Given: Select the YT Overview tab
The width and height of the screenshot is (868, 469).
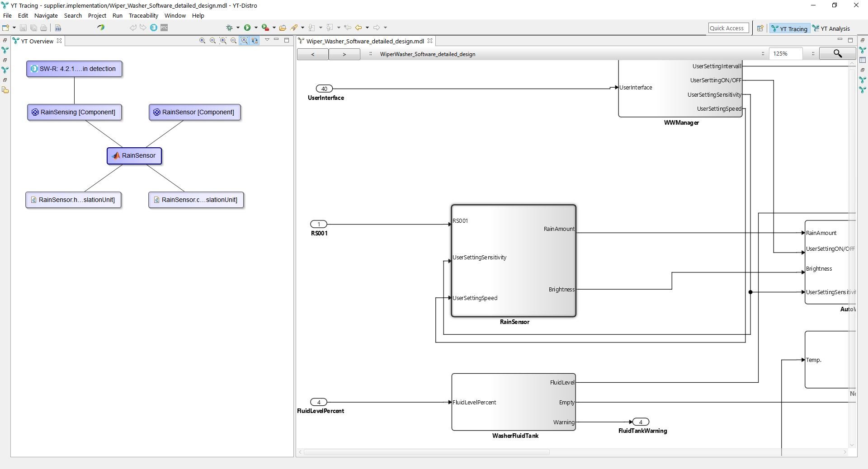Looking at the screenshot, I should [37, 41].
